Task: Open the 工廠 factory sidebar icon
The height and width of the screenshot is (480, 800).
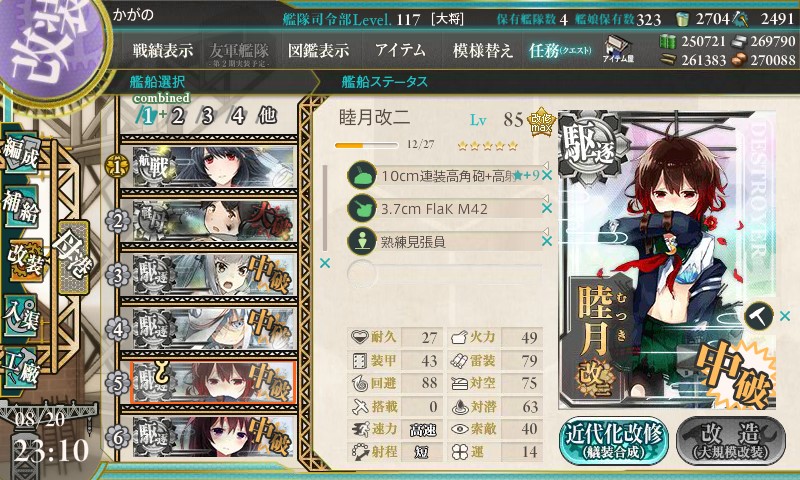Action: (x=22, y=367)
